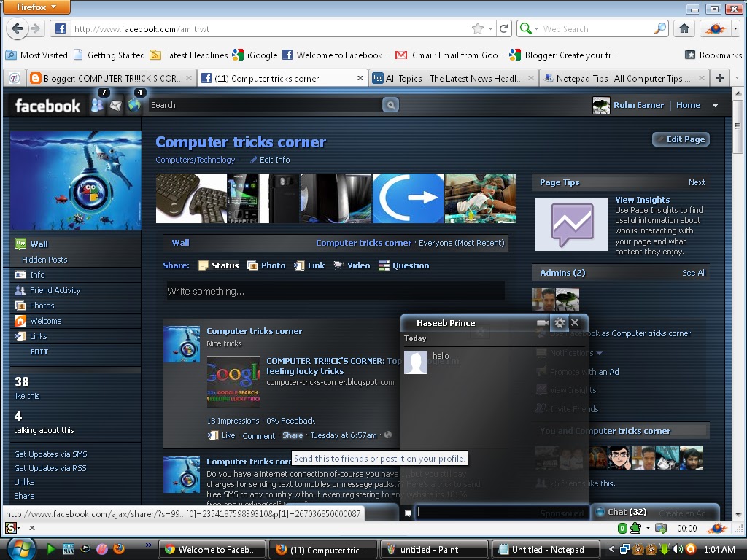Open the Home account dropdown arrow
Screen dimensions: 747x560
(713, 105)
